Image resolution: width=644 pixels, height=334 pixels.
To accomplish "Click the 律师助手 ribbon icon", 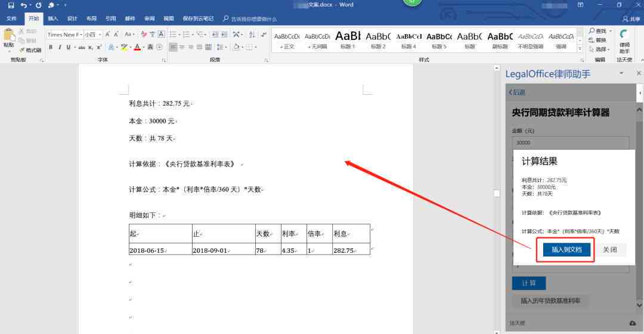I will pos(624,41).
